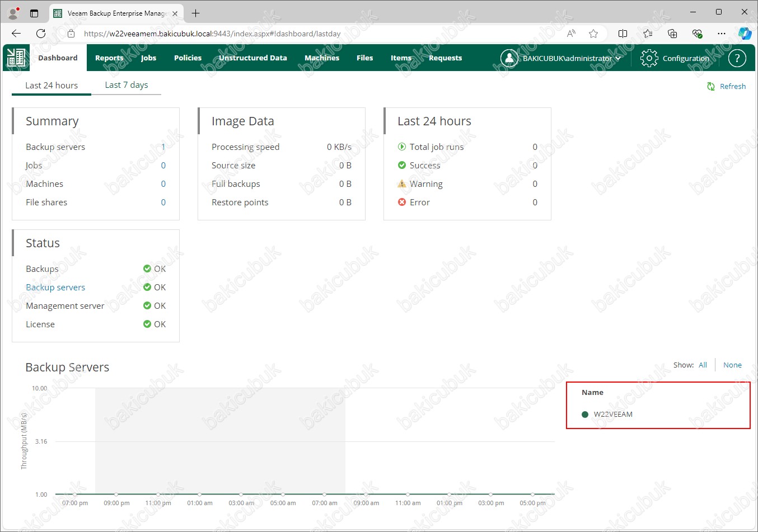Open the help question mark icon
This screenshot has height=532, width=758.
pos(737,58)
